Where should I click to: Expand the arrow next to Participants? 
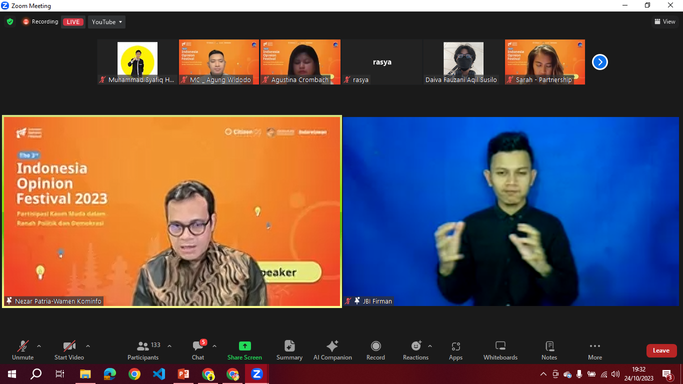coord(169,346)
